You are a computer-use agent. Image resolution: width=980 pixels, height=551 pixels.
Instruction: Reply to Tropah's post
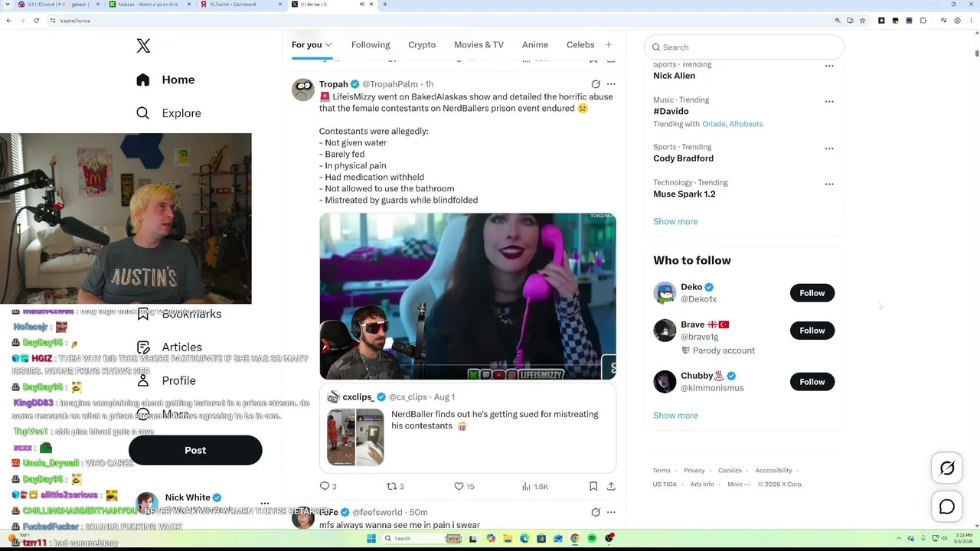(328, 486)
